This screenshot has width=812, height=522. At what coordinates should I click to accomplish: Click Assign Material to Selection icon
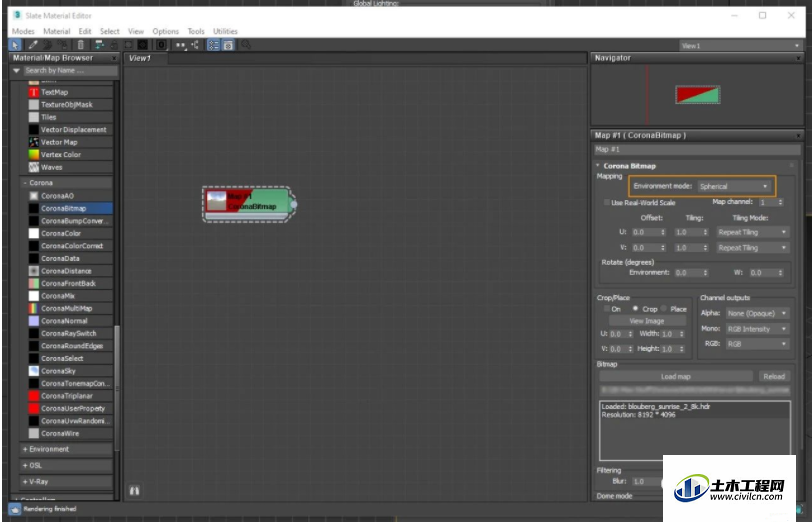[62, 45]
